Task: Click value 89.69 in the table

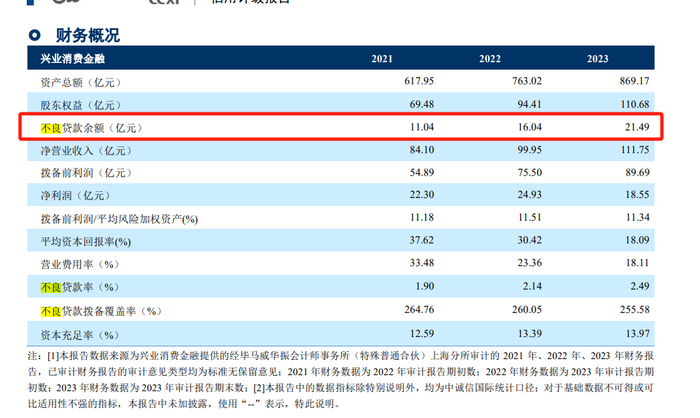Action: pos(637,172)
